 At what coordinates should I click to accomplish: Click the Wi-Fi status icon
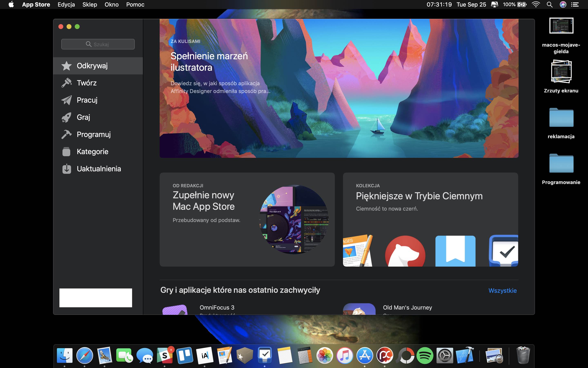tap(536, 4)
